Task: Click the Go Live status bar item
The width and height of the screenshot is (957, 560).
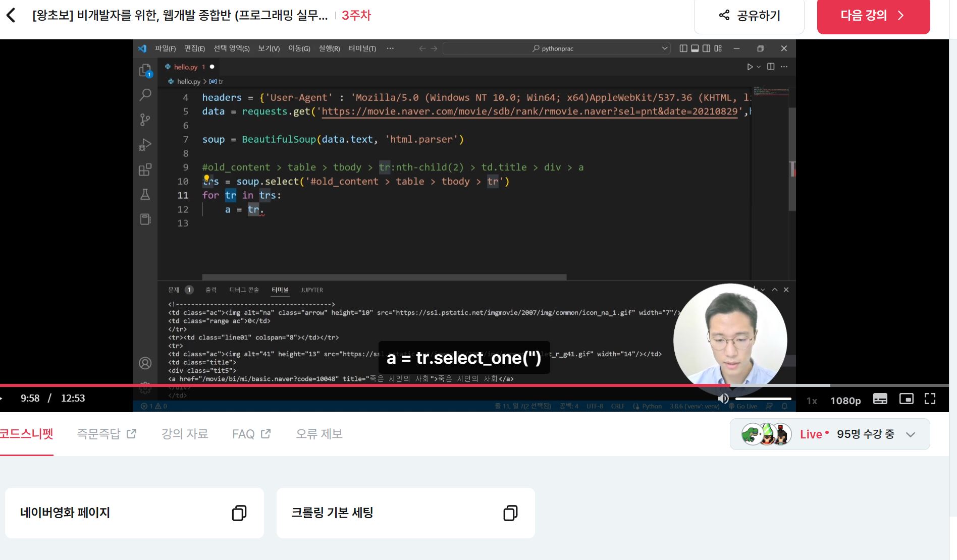Action: pos(743,406)
